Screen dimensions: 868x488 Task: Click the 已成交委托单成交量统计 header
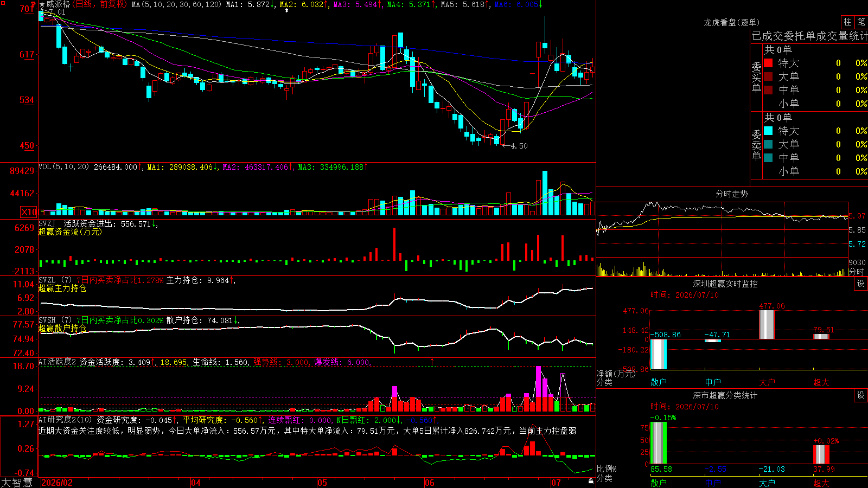[x=809, y=36]
